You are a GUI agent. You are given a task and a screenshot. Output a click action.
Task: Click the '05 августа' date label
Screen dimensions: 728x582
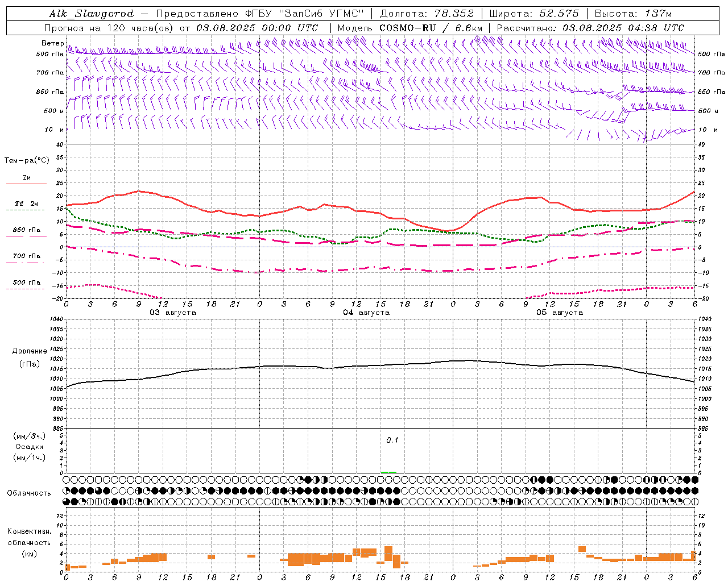pyautogui.click(x=560, y=313)
